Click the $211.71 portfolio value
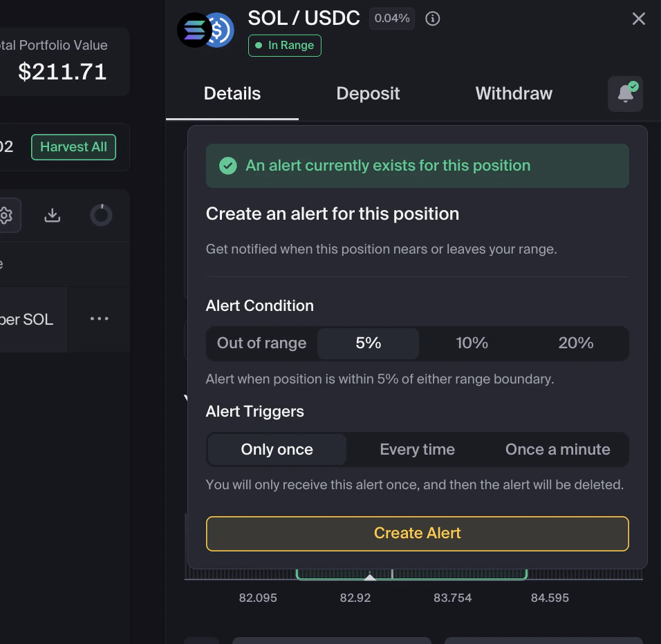Screen dimensions: 661x644 [62, 72]
